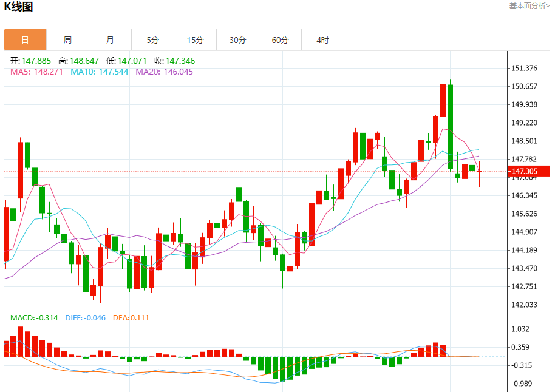Click the -0.989 MACD axis label
The height and width of the screenshot is (392, 555).
tap(522, 384)
